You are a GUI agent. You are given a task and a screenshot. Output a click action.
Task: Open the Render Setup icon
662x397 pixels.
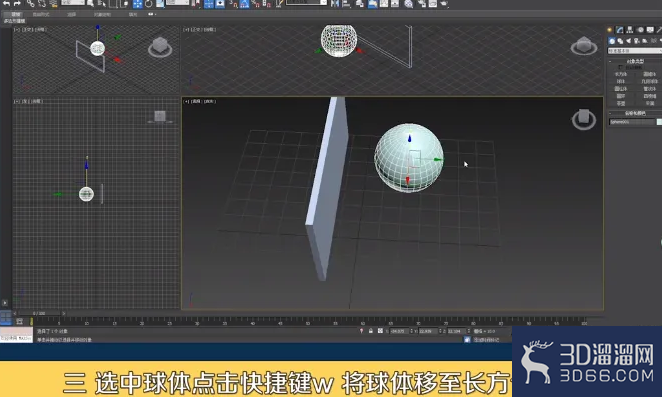[x=422, y=4]
